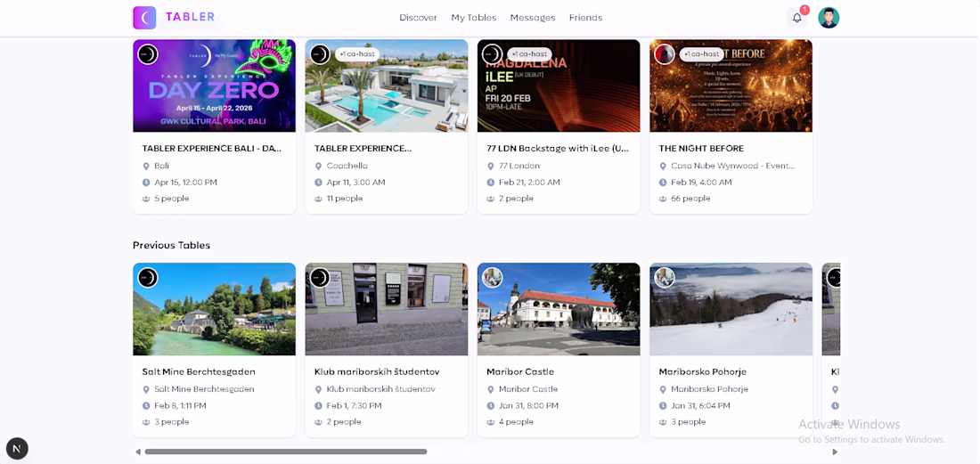Click +1 co-host badge on Night Before card
The height and width of the screenshot is (464, 980).
pos(701,54)
